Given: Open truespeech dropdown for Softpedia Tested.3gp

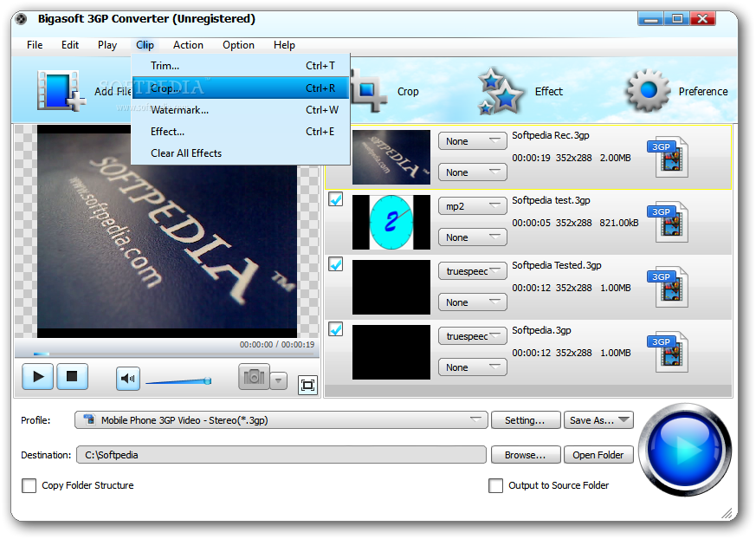Looking at the screenshot, I should coord(473,271).
